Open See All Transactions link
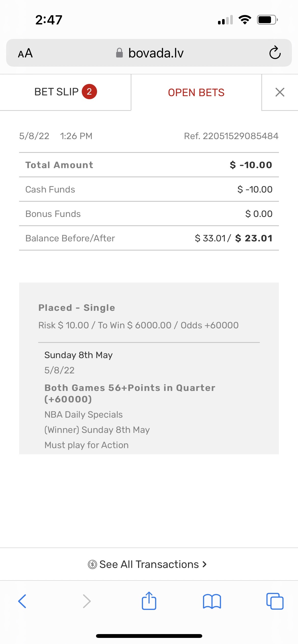Screen dimensions: 298x644 149,564
